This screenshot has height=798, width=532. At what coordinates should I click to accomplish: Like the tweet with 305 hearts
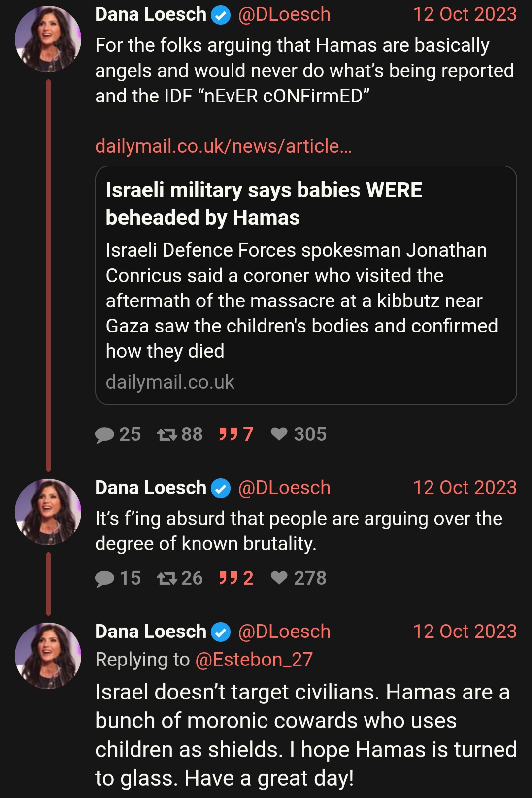[x=279, y=434]
